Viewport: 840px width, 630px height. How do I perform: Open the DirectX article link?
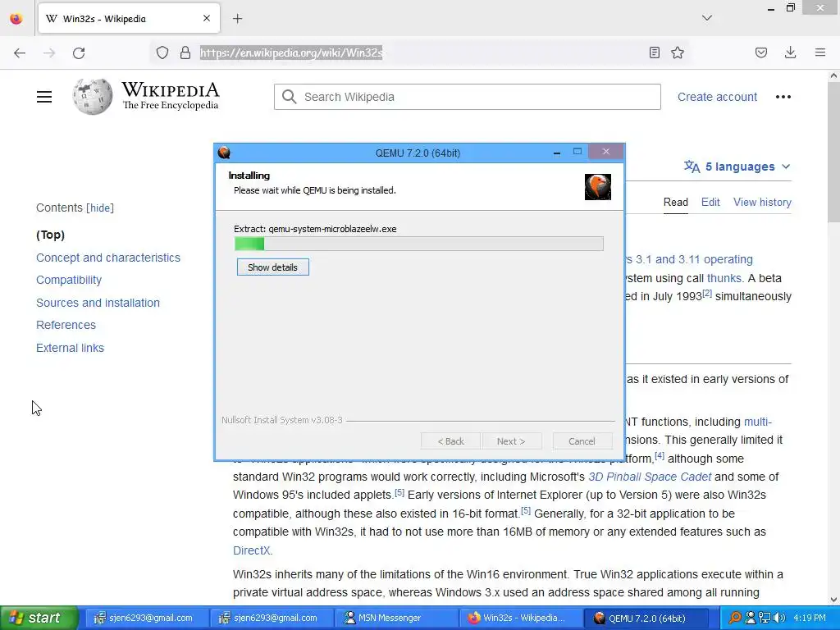[x=252, y=550]
